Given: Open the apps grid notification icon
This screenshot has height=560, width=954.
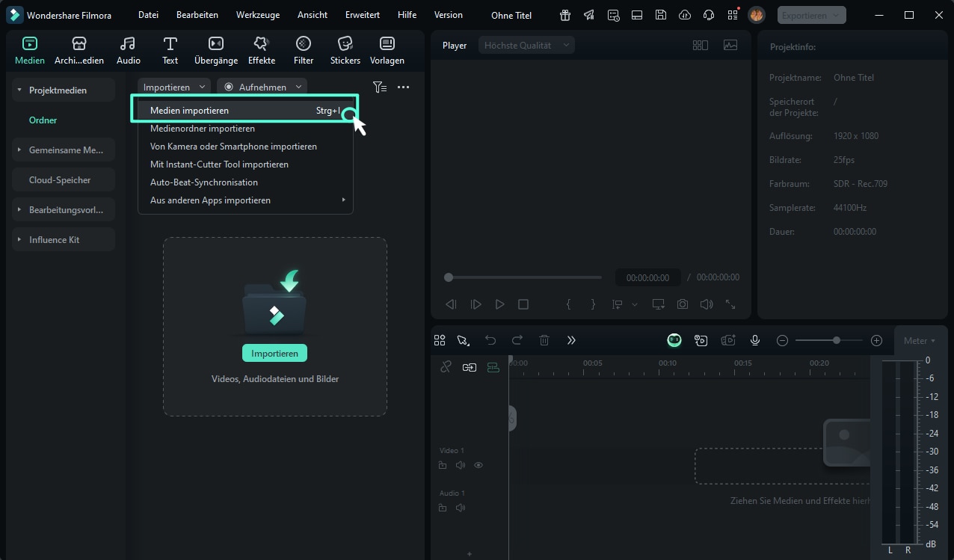Looking at the screenshot, I should click(x=733, y=15).
